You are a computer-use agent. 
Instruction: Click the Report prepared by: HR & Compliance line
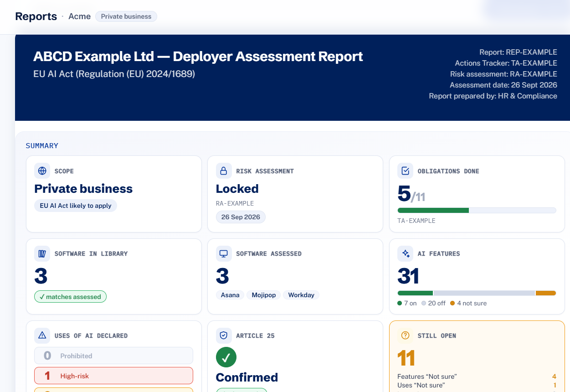tap(493, 96)
